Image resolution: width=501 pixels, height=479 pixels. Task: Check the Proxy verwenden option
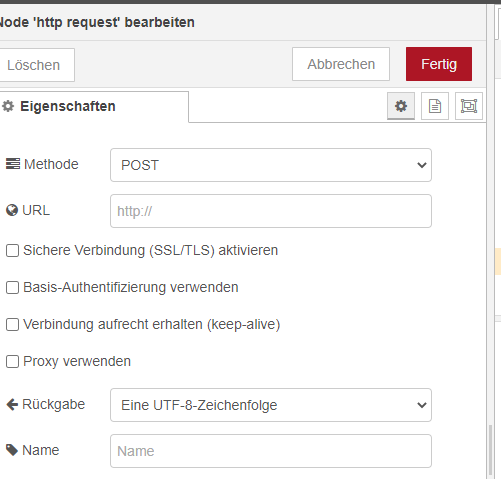[12, 362]
